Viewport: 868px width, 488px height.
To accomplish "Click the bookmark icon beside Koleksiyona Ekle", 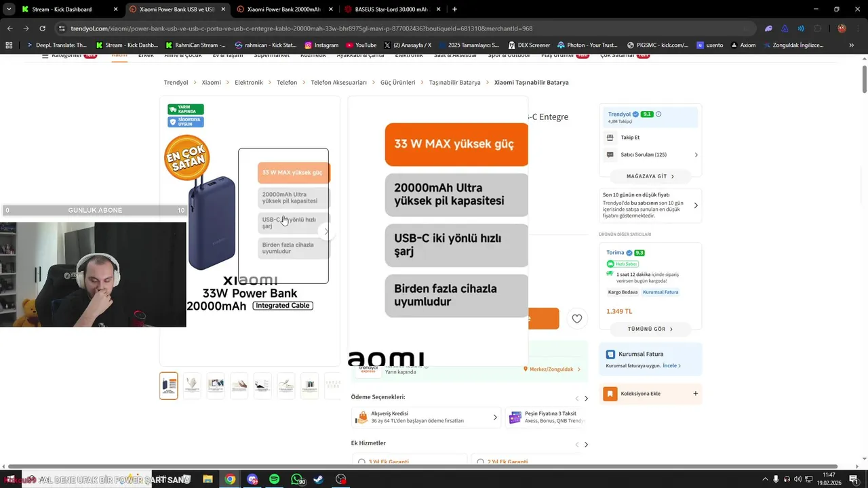I will click(610, 394).
